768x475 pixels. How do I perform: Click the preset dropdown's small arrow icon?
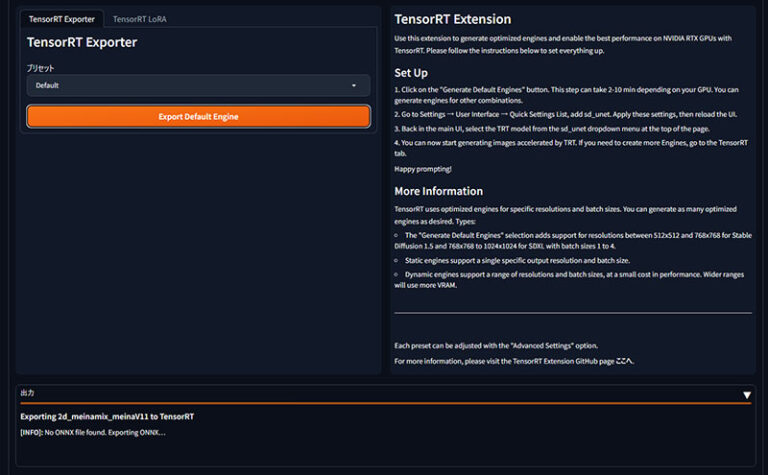coord(354,86)
